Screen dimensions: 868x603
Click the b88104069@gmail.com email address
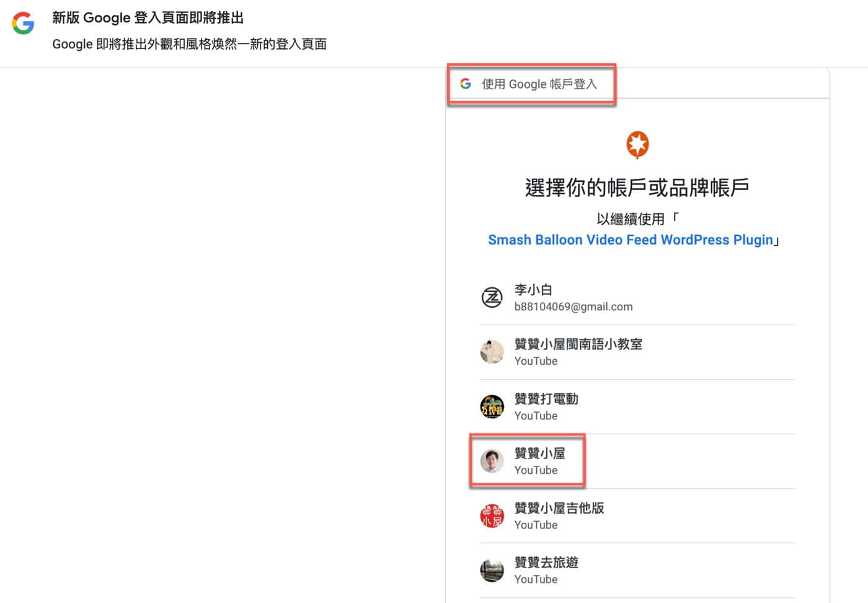coord(573,306)
